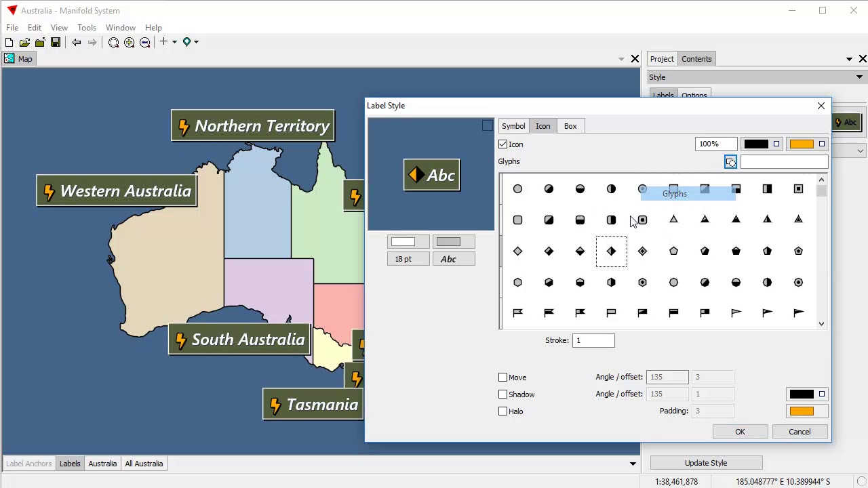Toggle small box beside top orange swatch

point(822,144)
